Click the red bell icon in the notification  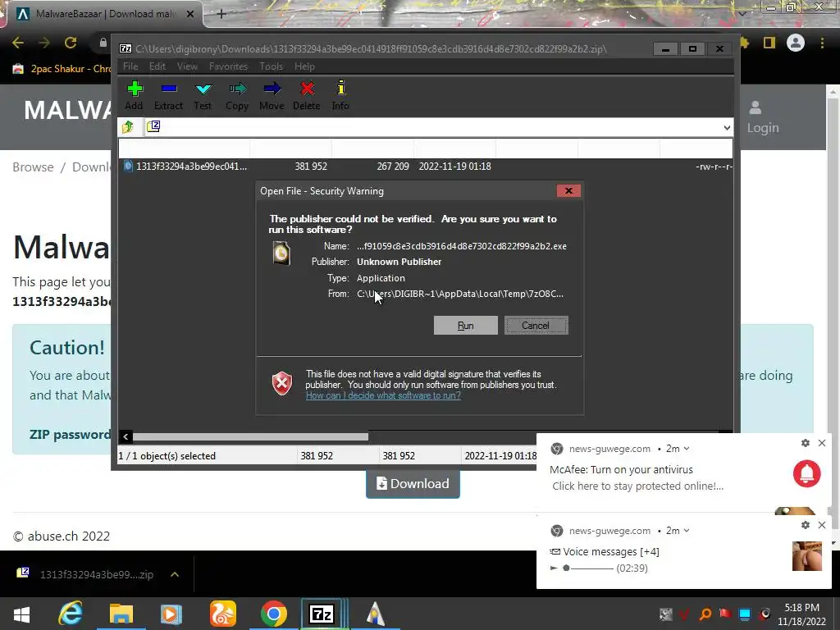click(807, 473)
